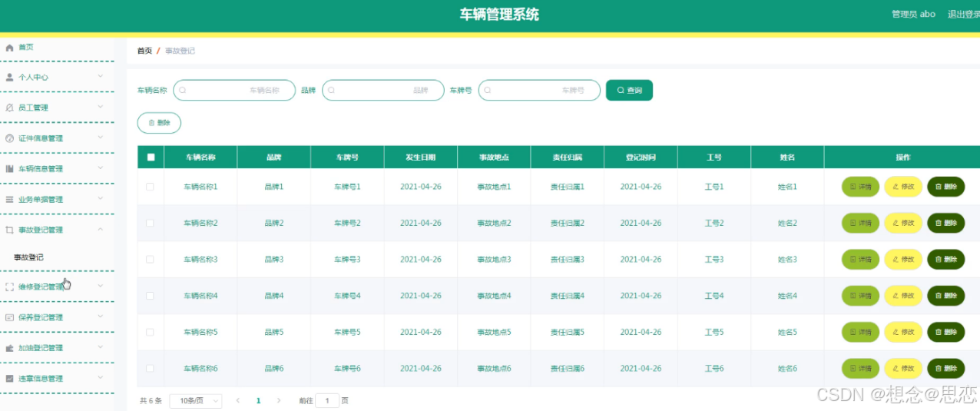This screenshot has height=411, width=980.
Task: Click the list icon beside 业务单据管理
Action: (x=9, y=200)
